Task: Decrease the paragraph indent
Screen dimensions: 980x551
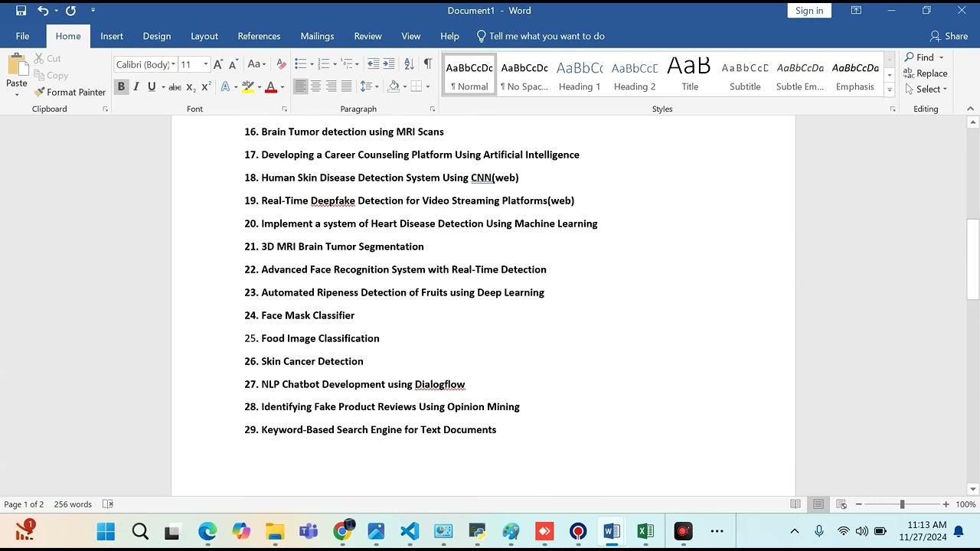Action: coord(373,64)
